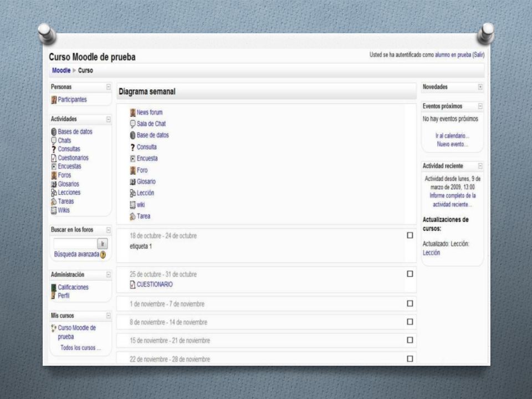Click the Lecciones lesson icon
The image size is (532, 399).
coord(54,193)
